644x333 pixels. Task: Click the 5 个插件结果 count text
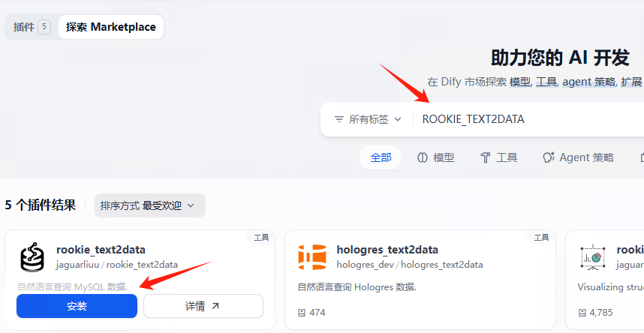(41, 205)
